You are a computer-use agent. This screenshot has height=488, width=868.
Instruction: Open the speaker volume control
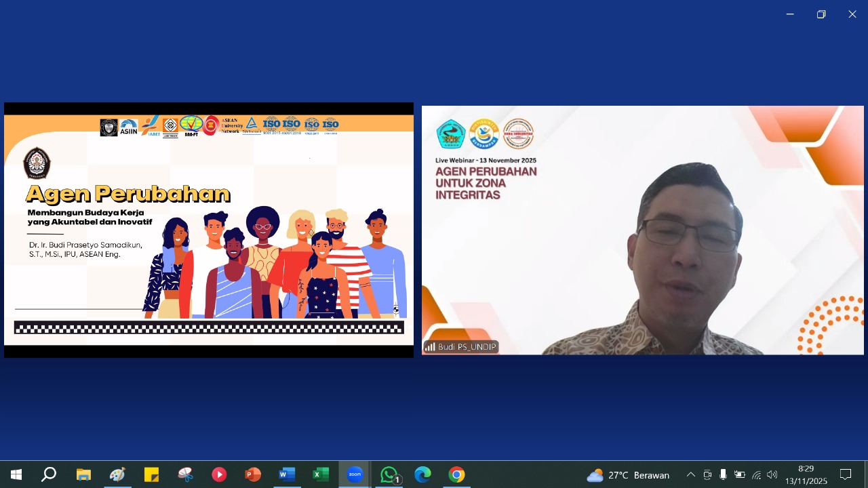[x=772, y=474]
